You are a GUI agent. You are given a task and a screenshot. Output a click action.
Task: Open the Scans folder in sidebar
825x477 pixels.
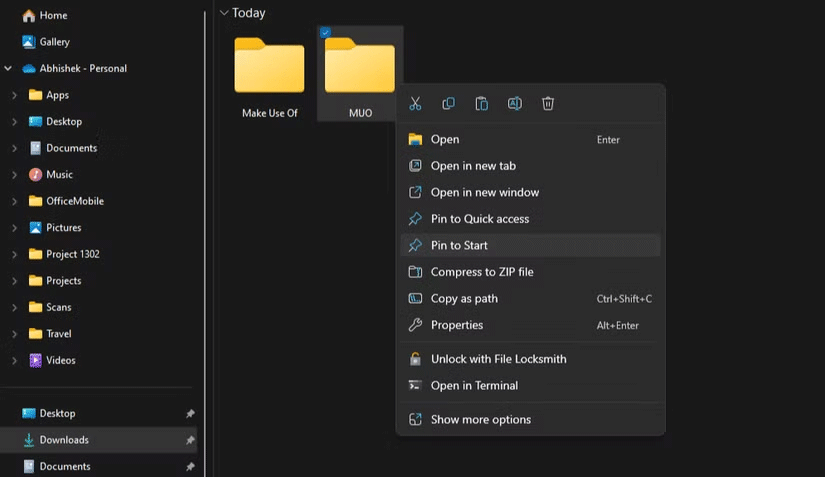[57, 307]
